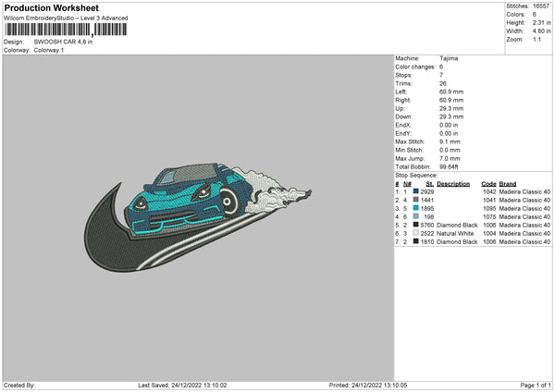
Task: Click the 'N#' column header
Action: [407, 184]
